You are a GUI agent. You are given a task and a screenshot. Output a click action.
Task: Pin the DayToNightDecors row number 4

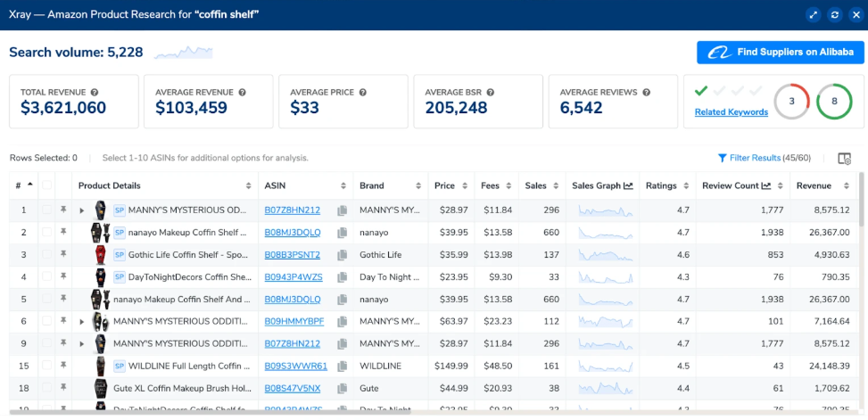(x=63, y=276)
